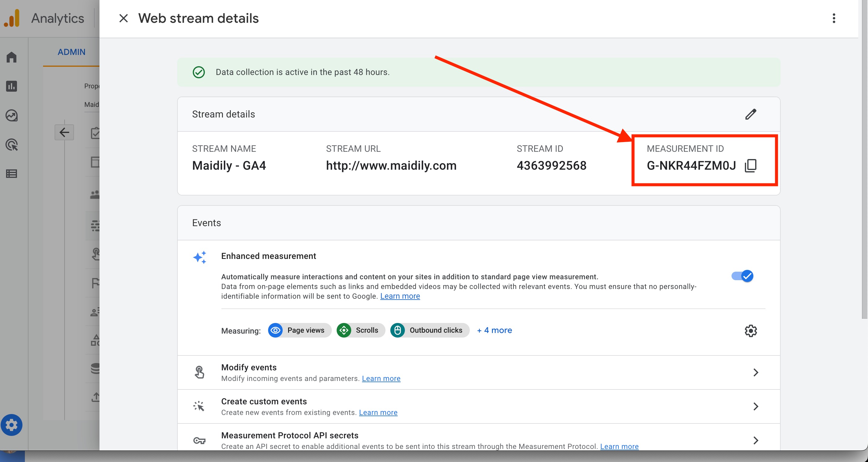Click the API secrets key icon
Image resolution: width=868 pixels, height=462 pixels.
(200, 440)
